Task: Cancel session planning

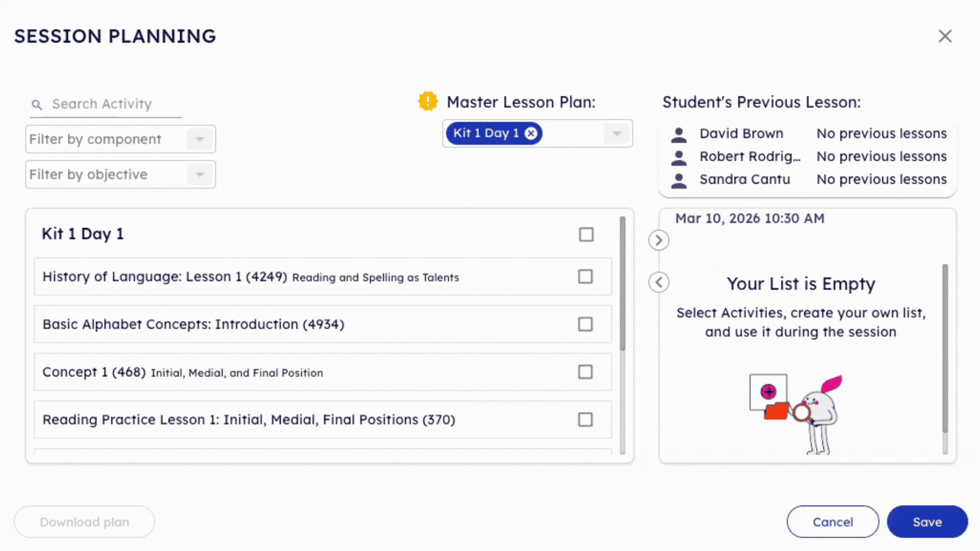Action: (x=832, y=521)
